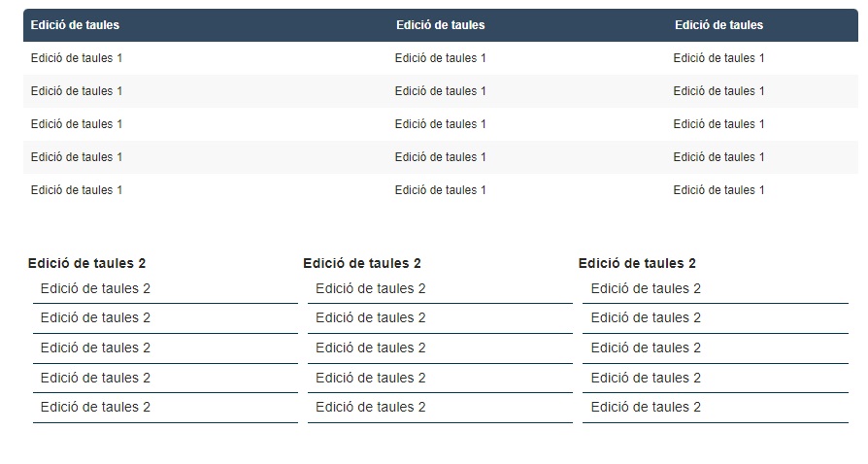Click the middle column header of the dark table

(440, 25)
